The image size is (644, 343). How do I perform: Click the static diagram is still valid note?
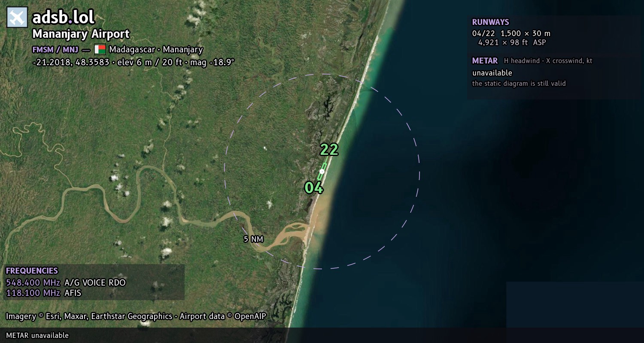(x=519, y=84)
